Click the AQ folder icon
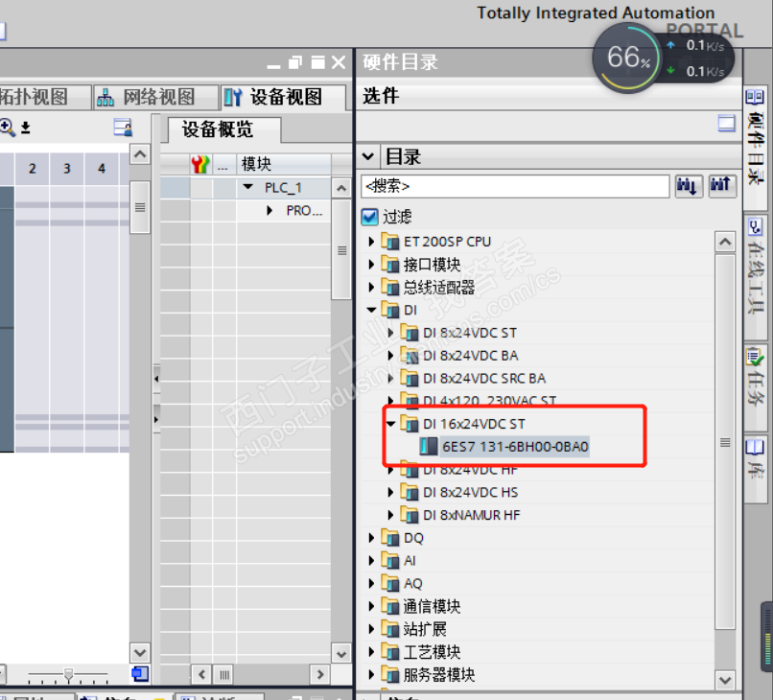This screenshot has width=773, height=700. pyautogui.click(x=390, y=583)
